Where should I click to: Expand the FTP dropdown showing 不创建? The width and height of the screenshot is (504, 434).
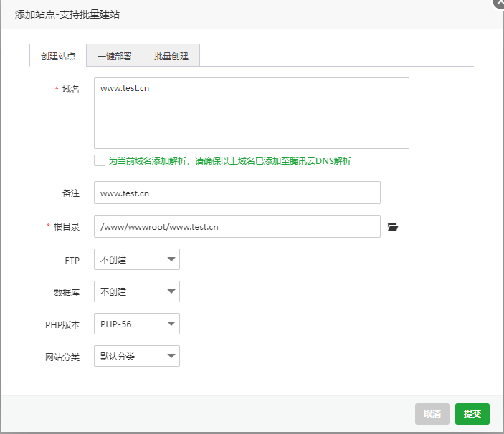(137, 259)
